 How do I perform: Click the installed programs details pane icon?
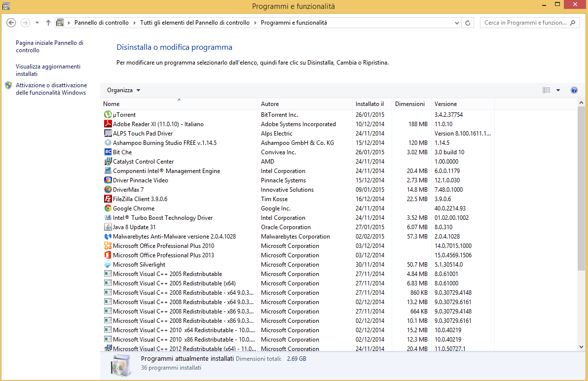click(121, 365)
